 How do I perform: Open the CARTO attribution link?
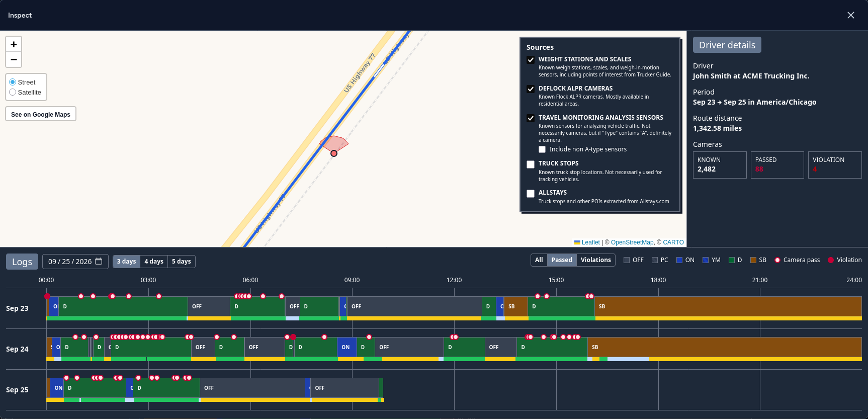[x=673, y=242]
